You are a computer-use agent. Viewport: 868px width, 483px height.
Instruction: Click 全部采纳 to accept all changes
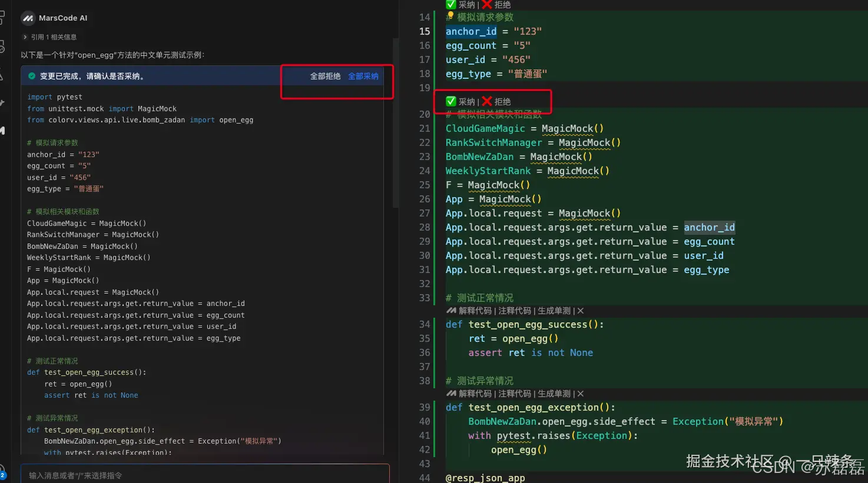click(363, 75)
